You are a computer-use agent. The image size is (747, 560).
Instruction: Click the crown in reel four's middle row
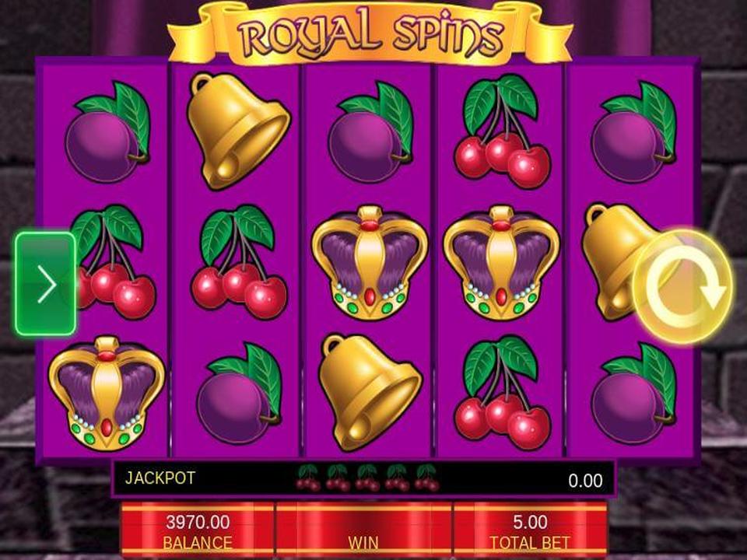pos(501,263)
